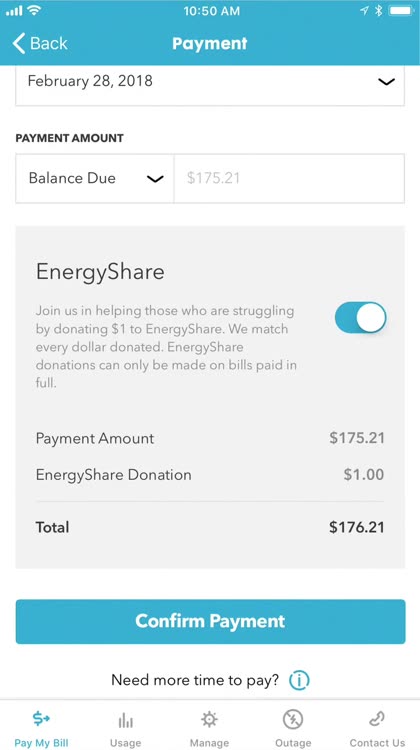Tap the Back text label

49,44
